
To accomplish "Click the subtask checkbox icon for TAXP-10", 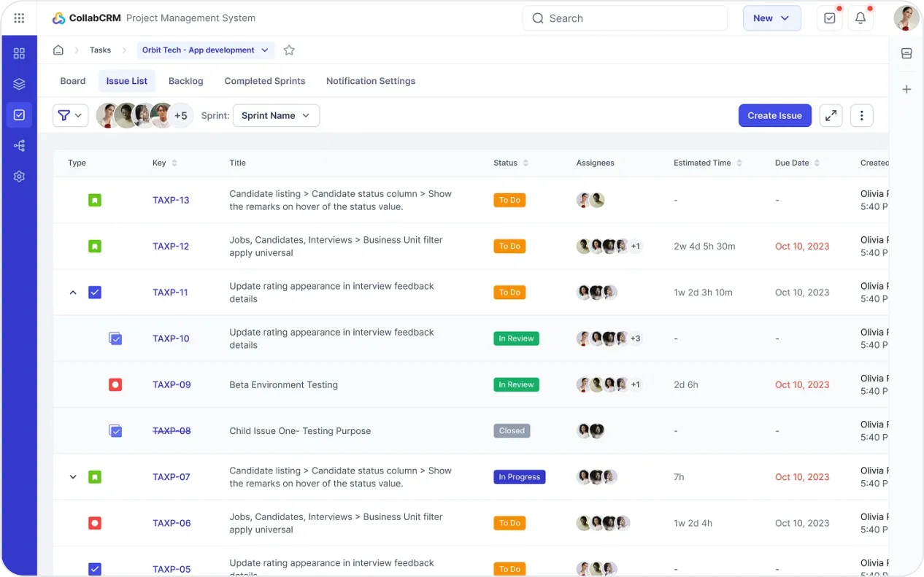I will tap(115, 338).
